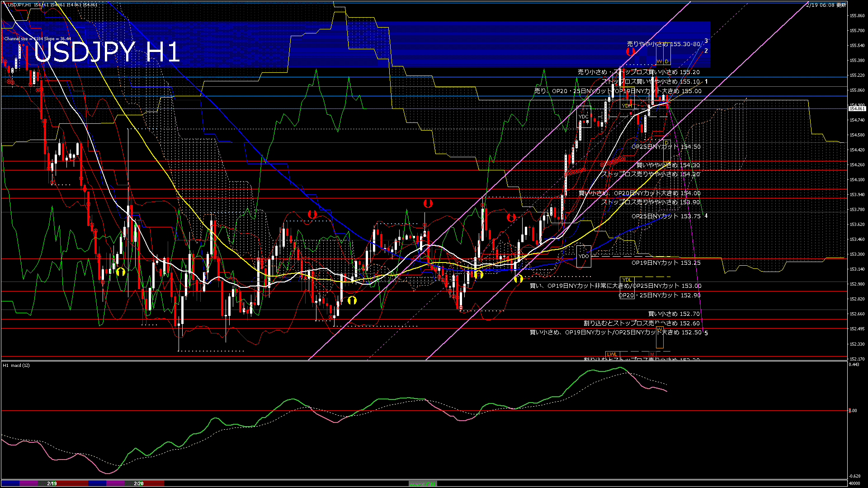
Task: Click projection label number 5
Action: click(x=706, y=333)
